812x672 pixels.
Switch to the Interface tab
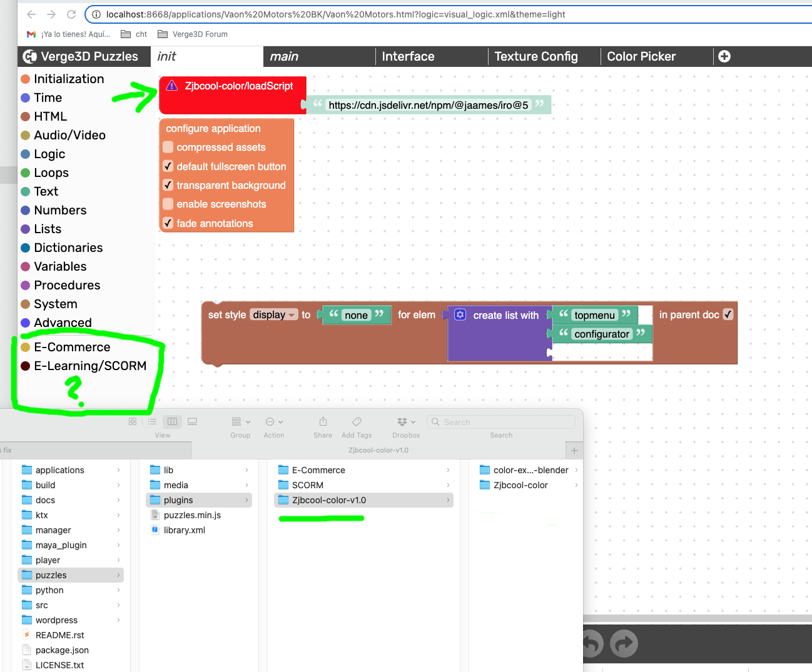(x=432, y=56)
